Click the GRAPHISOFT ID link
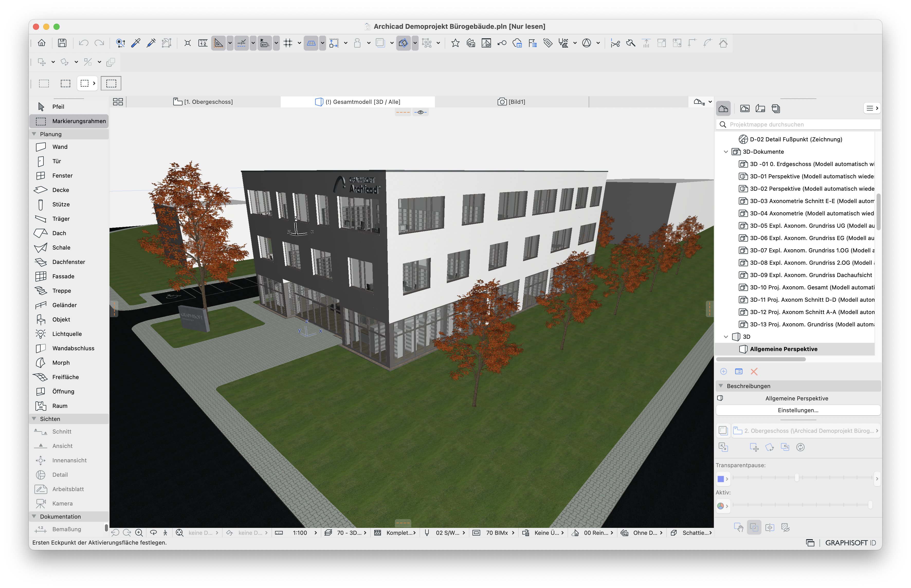 point(850,543)
